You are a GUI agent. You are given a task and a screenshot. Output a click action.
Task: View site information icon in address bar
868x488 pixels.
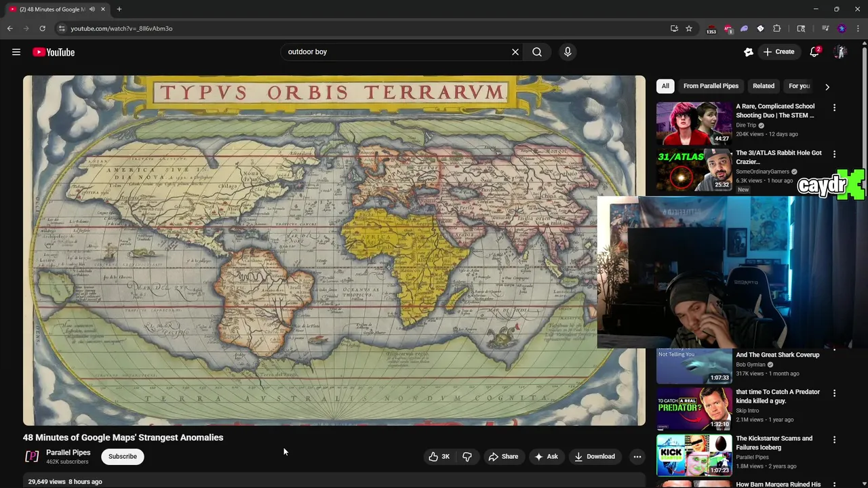[x=62, y=28]
